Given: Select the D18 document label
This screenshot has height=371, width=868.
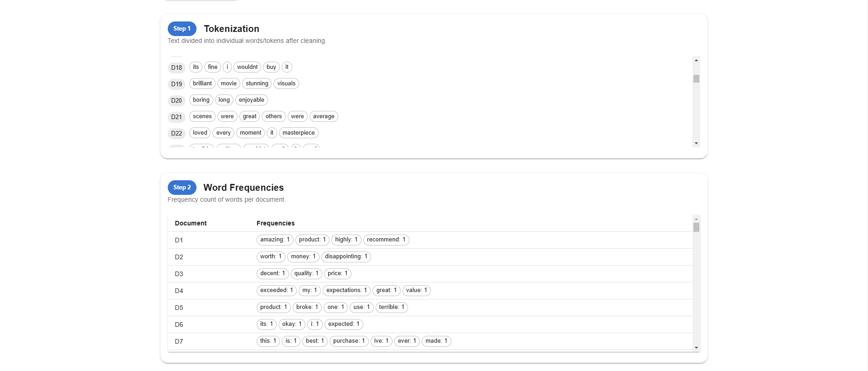Looking at the screenshot, I should pos(176,68).
